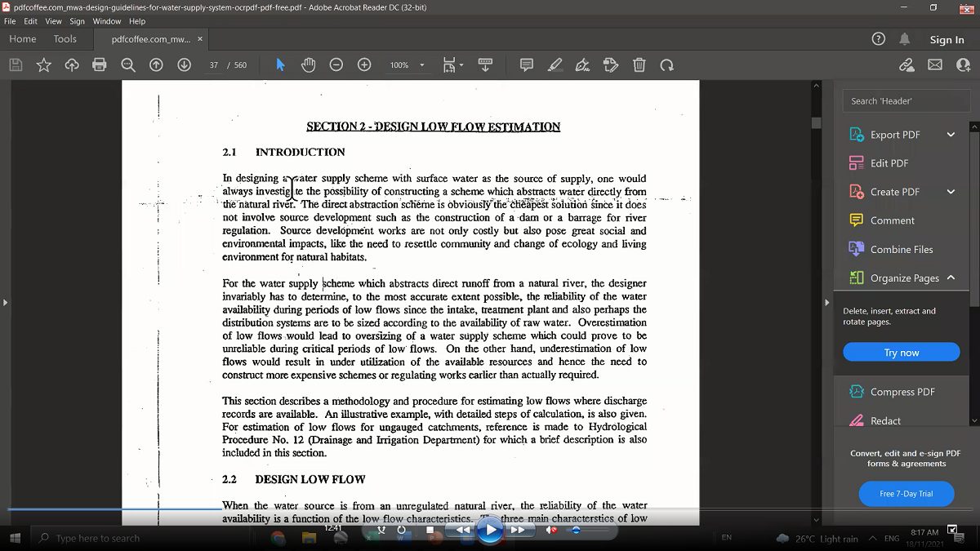Open the Export PDF tool

894,135
